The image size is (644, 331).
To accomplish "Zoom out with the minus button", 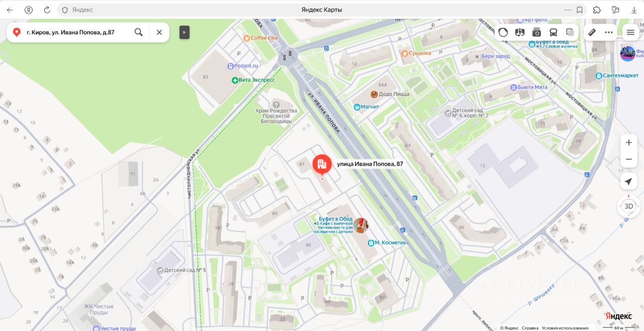I will tap(628, 159).
